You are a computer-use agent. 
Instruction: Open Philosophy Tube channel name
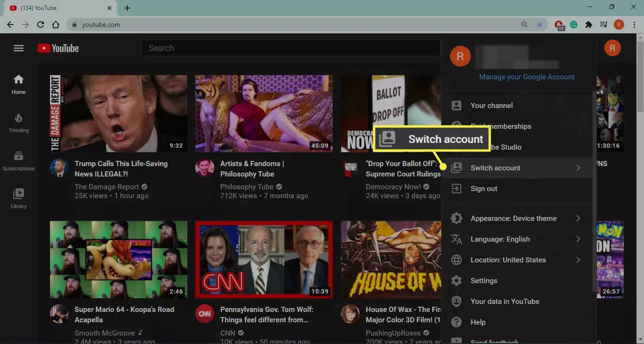point(247,186)
